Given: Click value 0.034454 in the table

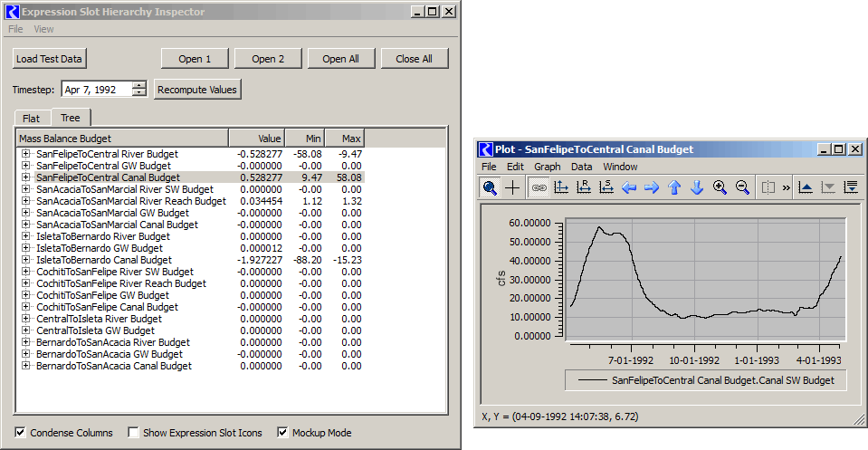Looking at the screenshot, I should (262, 201).
